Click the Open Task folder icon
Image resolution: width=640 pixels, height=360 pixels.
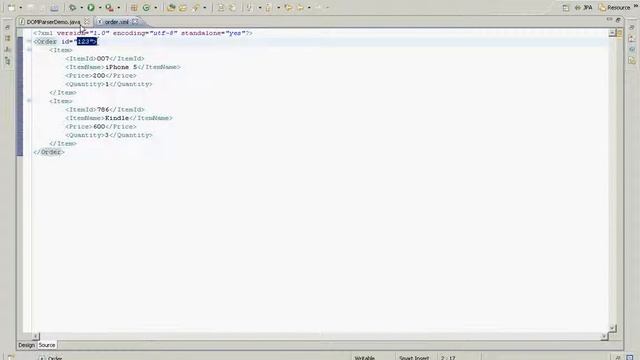183,8
